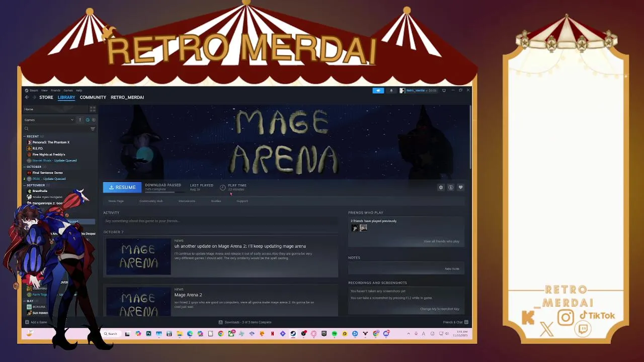This screenshot has width=644, height=362.
Task: Toggle the ready-to-play filter icon
Action: 94,120
